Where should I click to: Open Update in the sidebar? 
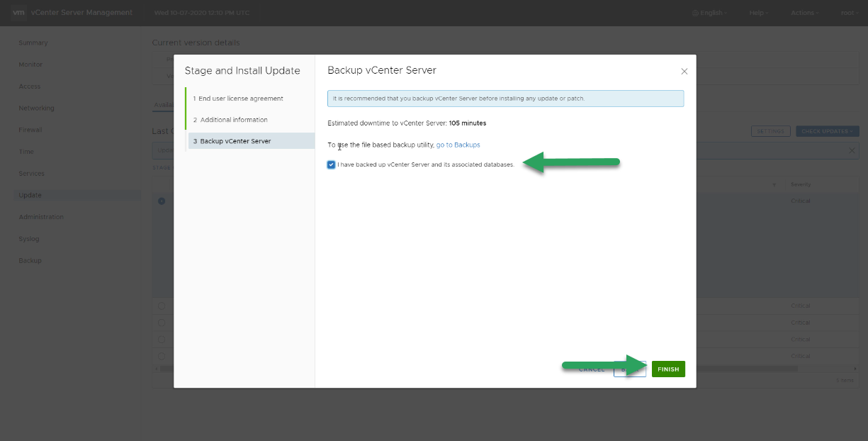tap(30, 195)
